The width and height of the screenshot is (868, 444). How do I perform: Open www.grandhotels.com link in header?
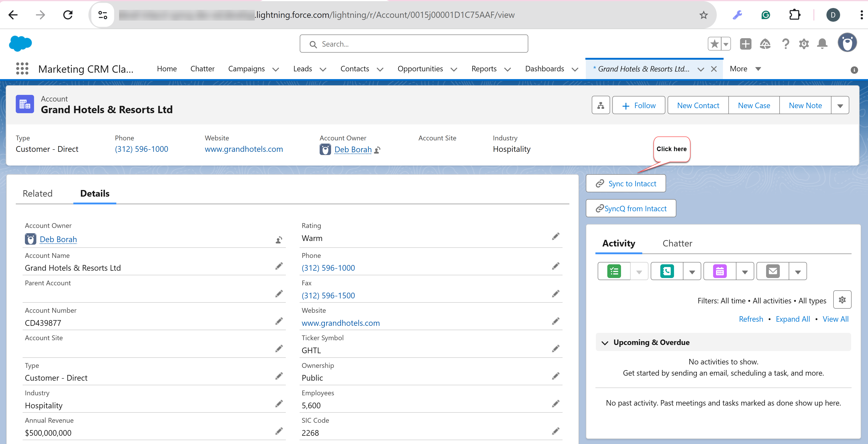[x=244, y=149]
